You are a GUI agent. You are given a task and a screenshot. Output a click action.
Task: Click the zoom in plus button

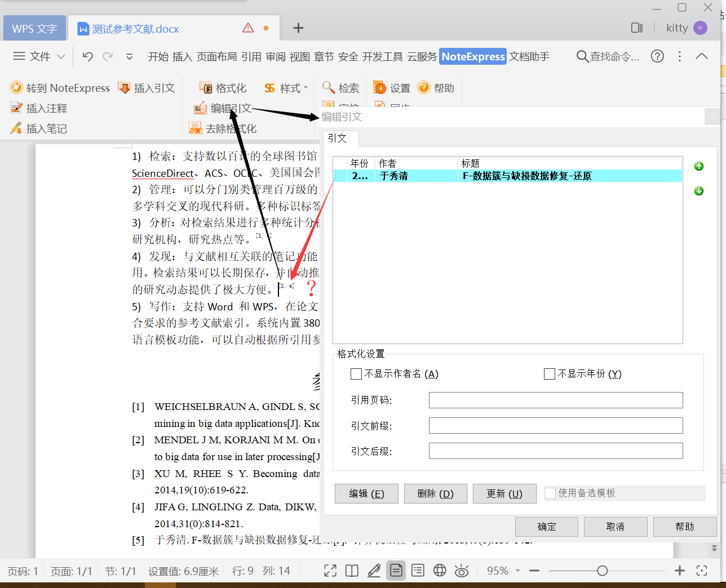[680, 571]
